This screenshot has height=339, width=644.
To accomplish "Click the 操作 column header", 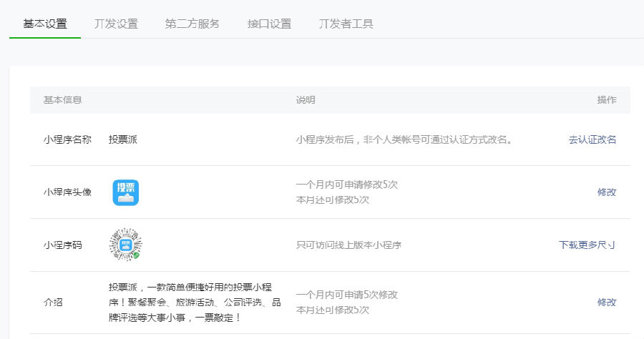I will [x=606, y=99].
